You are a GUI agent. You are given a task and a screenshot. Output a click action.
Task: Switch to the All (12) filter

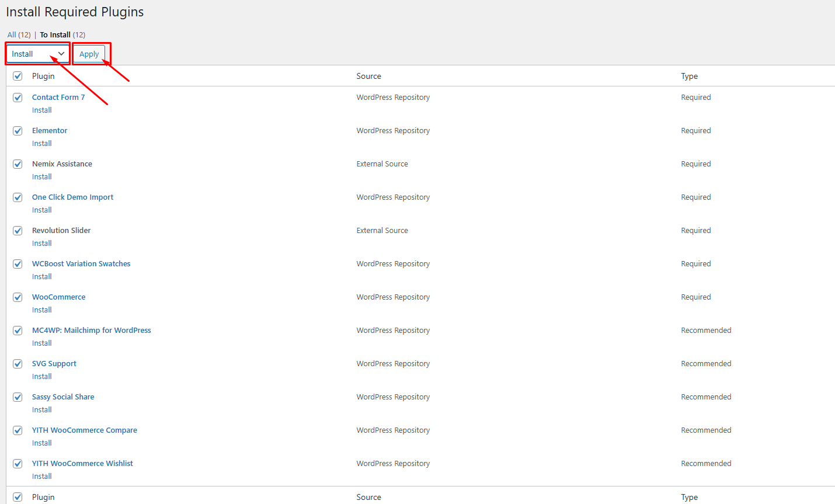(x=19, y=34)
